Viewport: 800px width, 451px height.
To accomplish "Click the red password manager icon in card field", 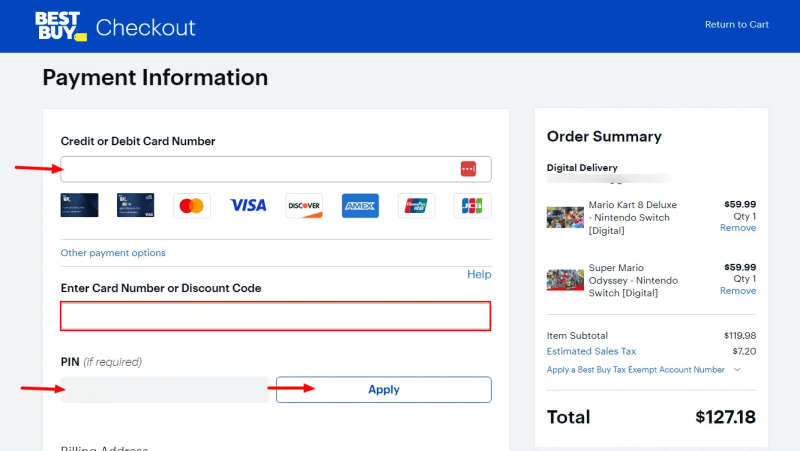I will click(x=468, y=169).
